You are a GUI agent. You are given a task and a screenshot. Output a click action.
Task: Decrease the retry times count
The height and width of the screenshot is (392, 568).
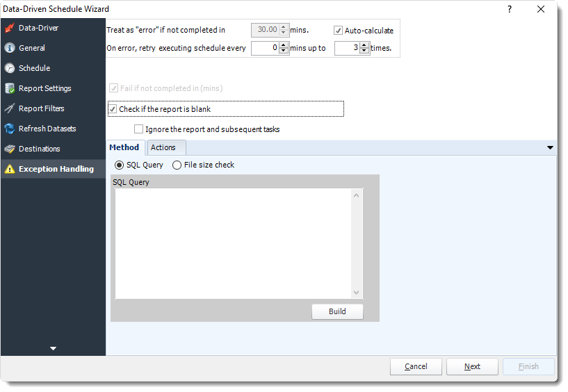[364, 51]
